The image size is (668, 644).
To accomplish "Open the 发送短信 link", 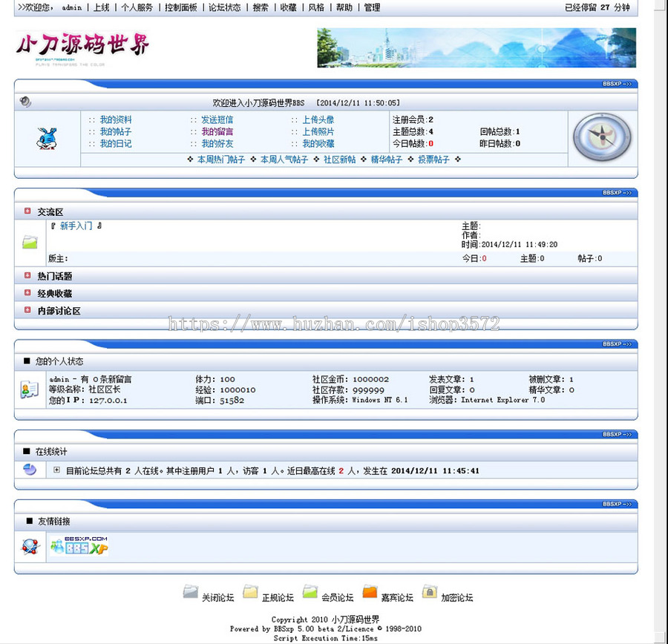I will pyautogui.click(x=217, y=119).
